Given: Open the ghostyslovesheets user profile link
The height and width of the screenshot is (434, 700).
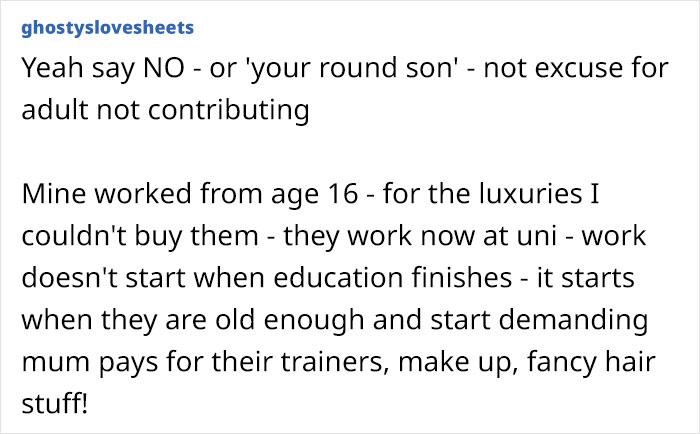Looking at the screenshot, I should click(x=107, y=26).
